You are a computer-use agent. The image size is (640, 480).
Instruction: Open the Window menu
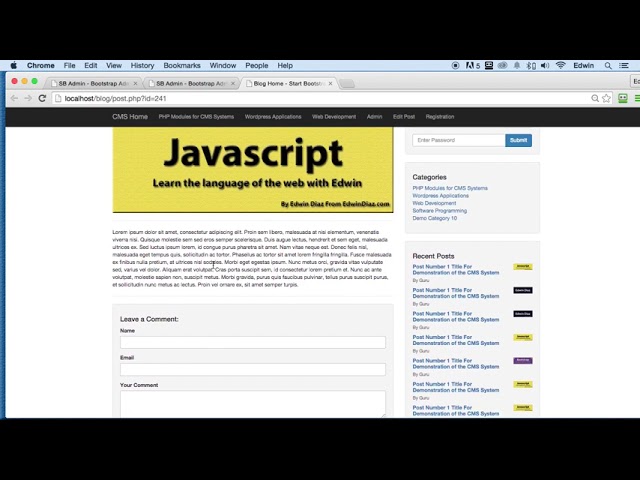(x=223, y=65)
